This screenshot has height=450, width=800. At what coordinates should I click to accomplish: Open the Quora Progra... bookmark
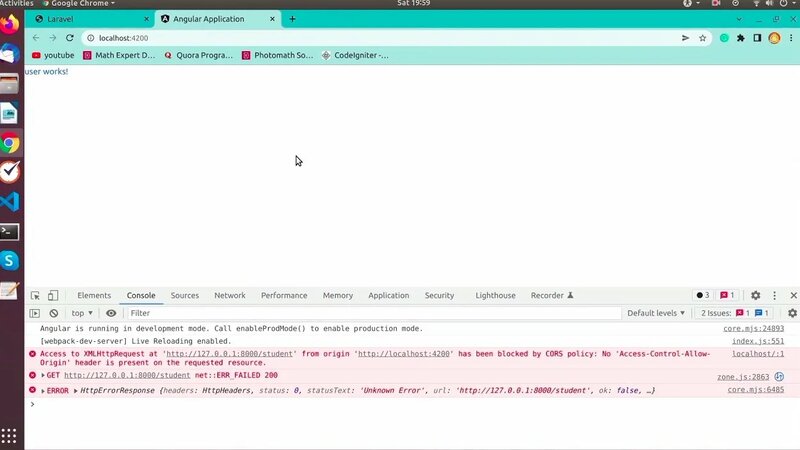click(x=198, y=55)
